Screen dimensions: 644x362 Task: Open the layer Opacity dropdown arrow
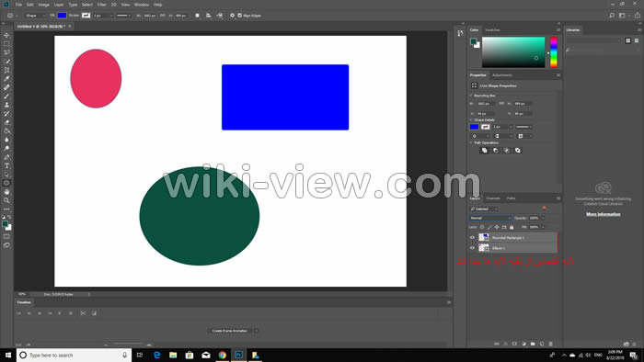coord(543,218)
